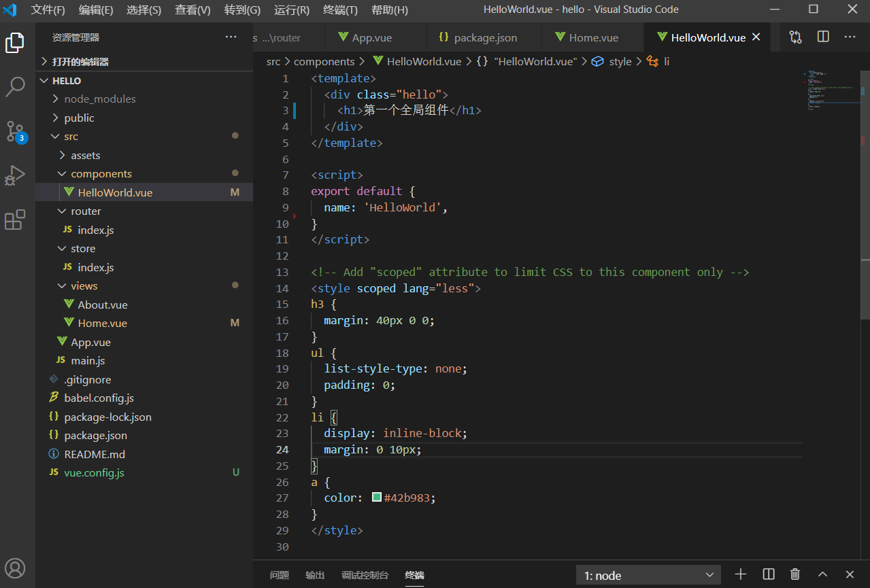Viewport: 870px width, 588px height.
Task: Switch to the App.vue editor tab
Action: click(376, 37)
